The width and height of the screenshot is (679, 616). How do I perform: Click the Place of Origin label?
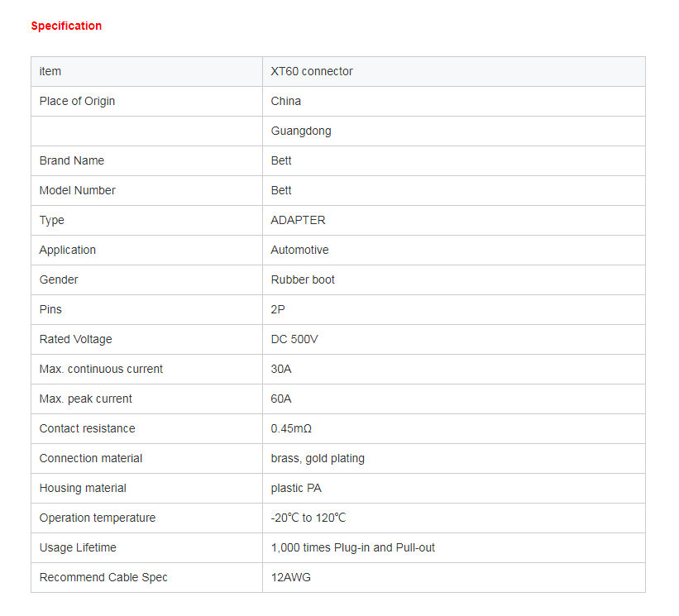pos(77,102)
